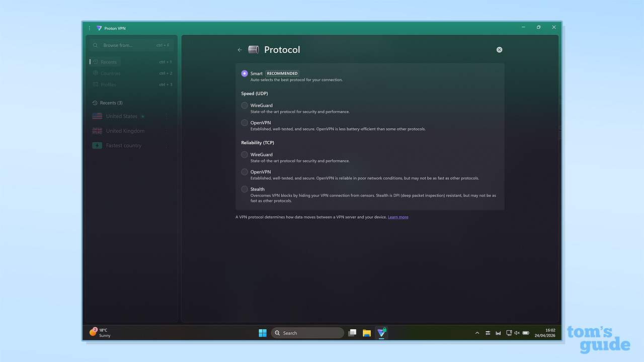644x362 pixels.
Task: Click the United States flag icon
Action: tap(97, 116)
